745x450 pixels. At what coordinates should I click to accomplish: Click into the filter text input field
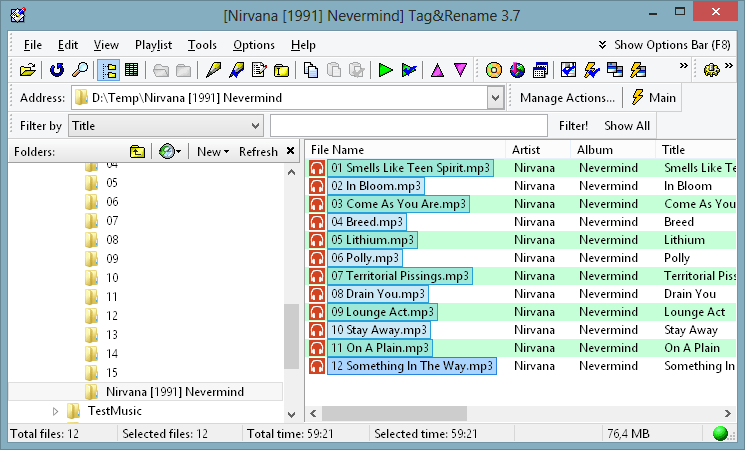(409, 126)
